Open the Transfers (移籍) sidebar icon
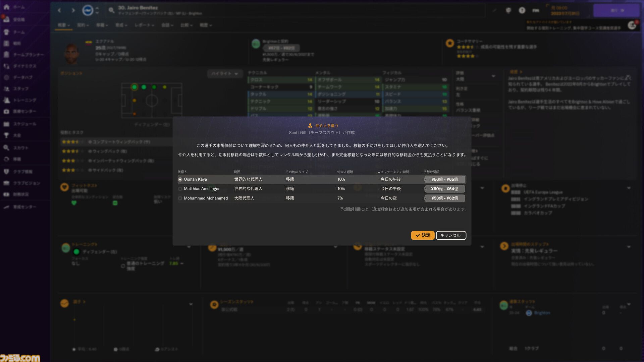The image size is (644, 362). click(6, 159)
